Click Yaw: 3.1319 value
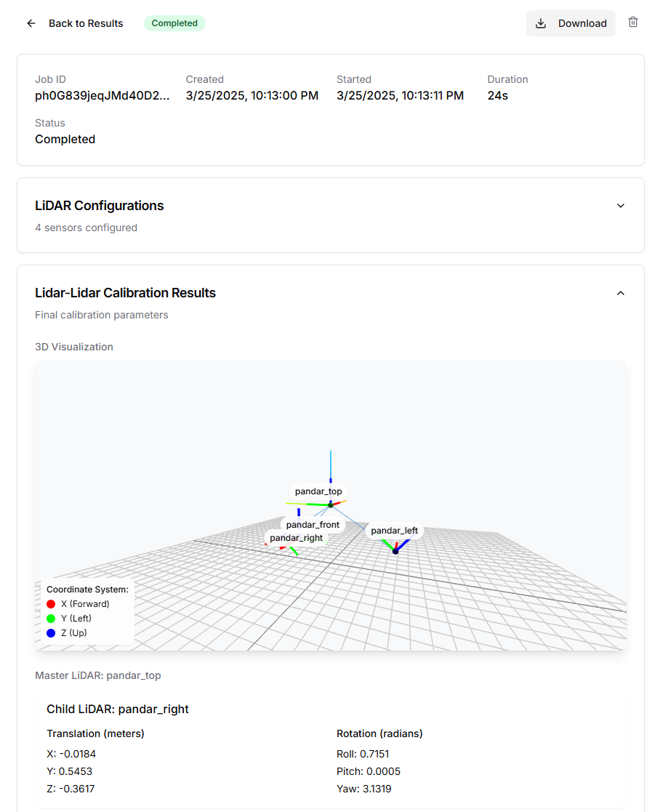668x812 pixels. (364, 789)
